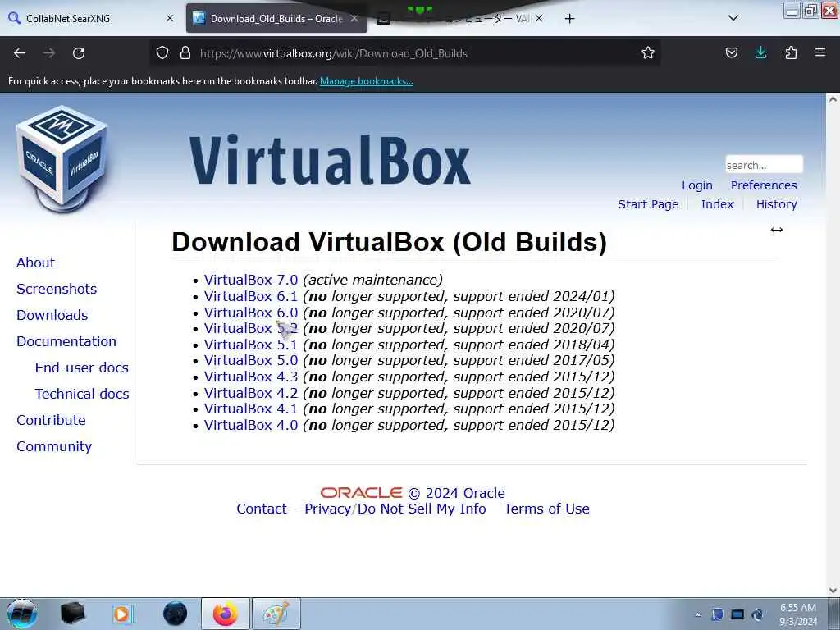Open the Index navigation link
This screenshot has width=840, height=630.
[x=717, y=204]
